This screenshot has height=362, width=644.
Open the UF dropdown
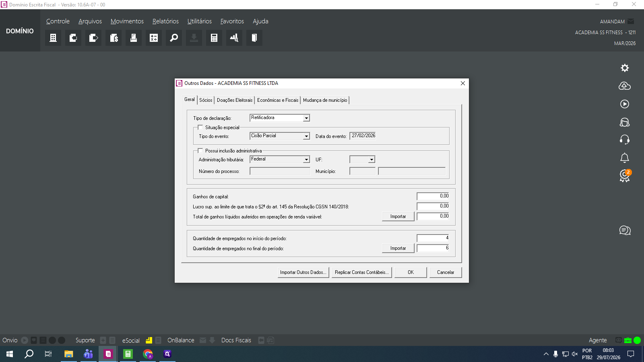pos(372,159)
